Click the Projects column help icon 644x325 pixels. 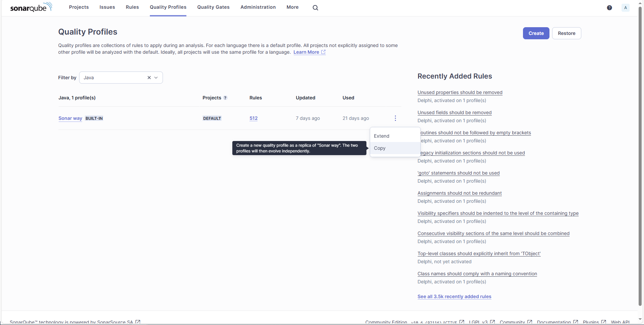(225, 98)
